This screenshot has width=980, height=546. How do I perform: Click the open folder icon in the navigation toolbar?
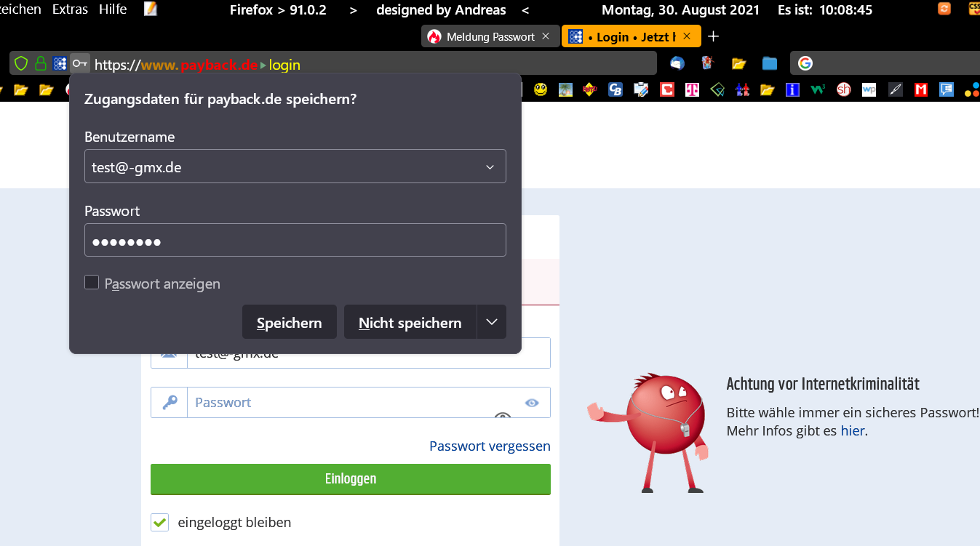[x=739, y=64]
